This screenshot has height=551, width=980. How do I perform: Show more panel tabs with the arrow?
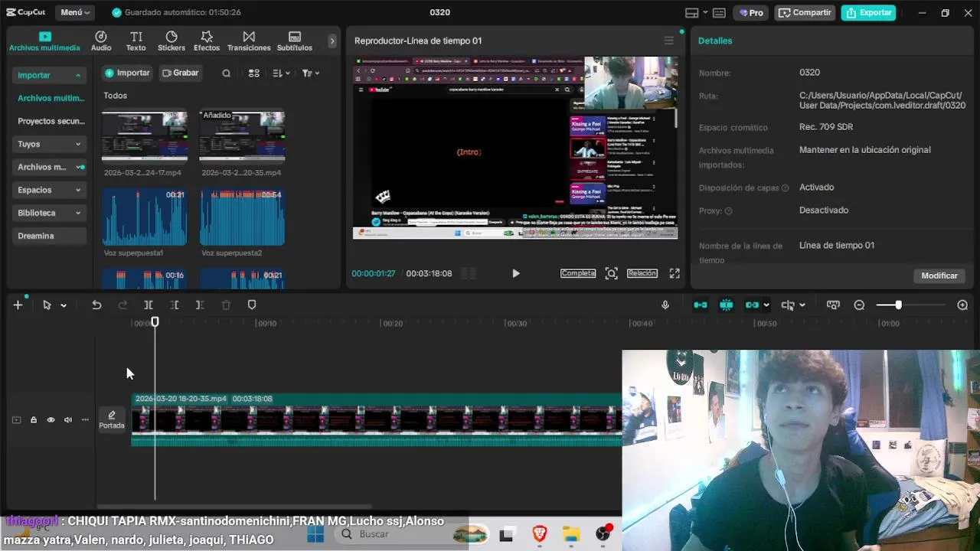click(x=332, y=41)
